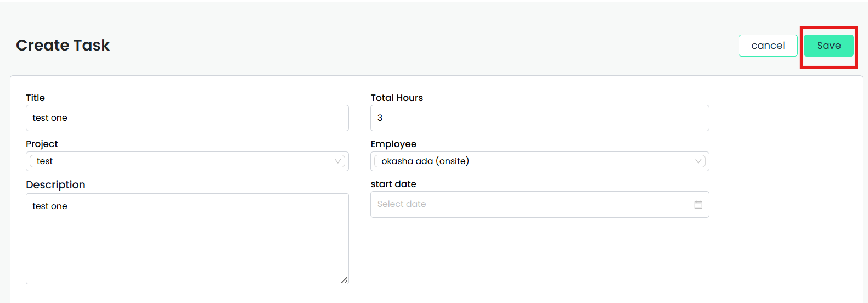Open the Project dropdown

[187, 161]
